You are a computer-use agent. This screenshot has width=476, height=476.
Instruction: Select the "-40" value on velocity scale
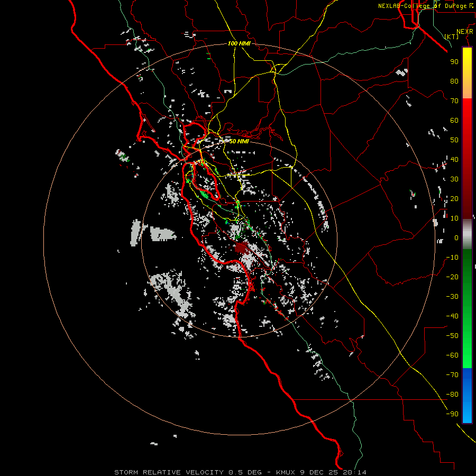pyautogui.click(x=452, y=316)
